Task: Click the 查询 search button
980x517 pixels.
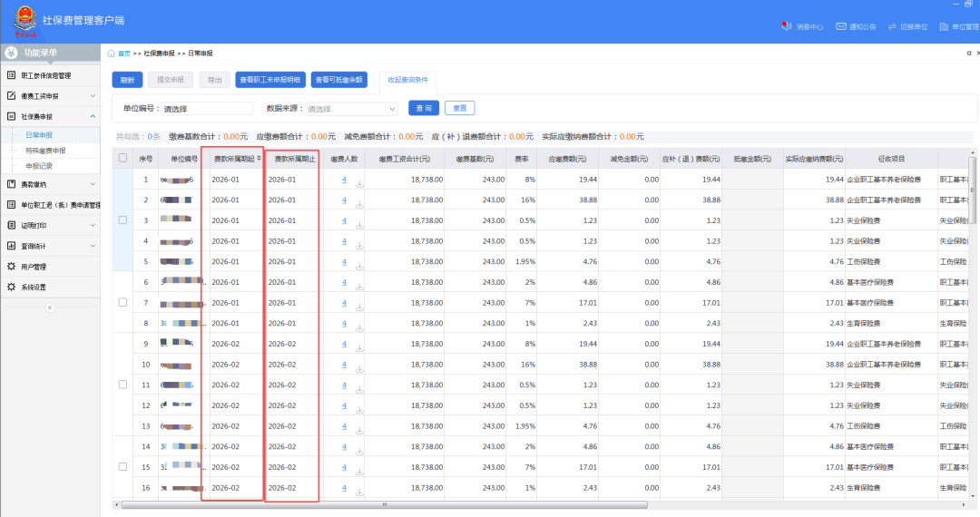Action: (x=424, y=108)
